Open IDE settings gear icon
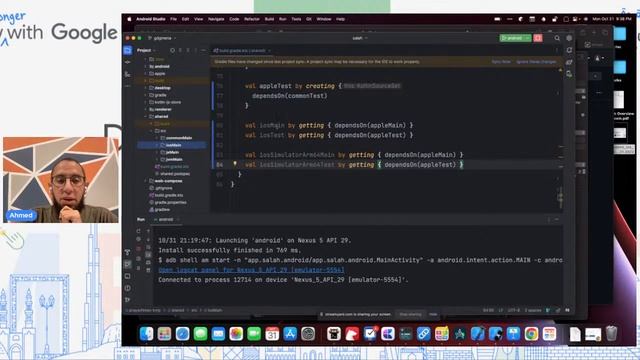 569,38
